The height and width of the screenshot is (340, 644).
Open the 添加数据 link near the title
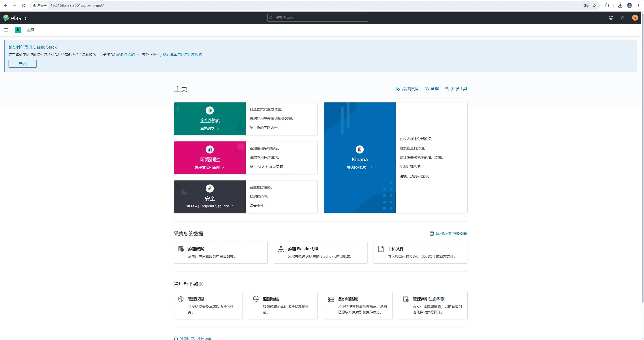point(407,89)
